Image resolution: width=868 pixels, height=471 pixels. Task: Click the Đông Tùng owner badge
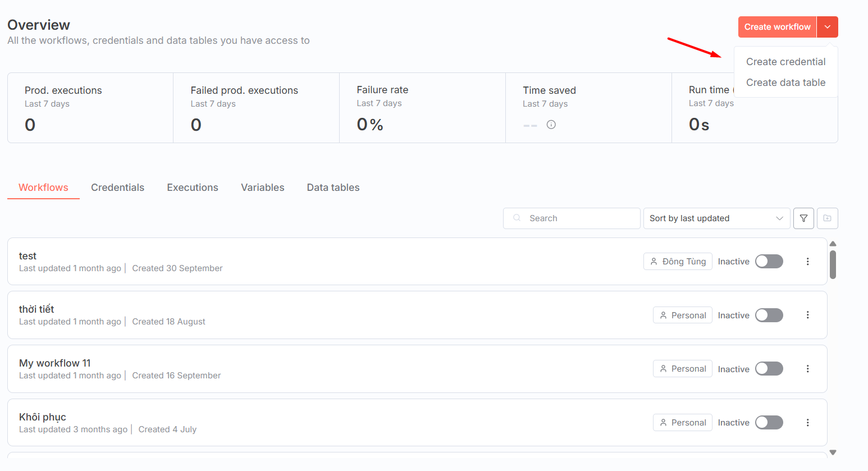click(x=678, y=262)
